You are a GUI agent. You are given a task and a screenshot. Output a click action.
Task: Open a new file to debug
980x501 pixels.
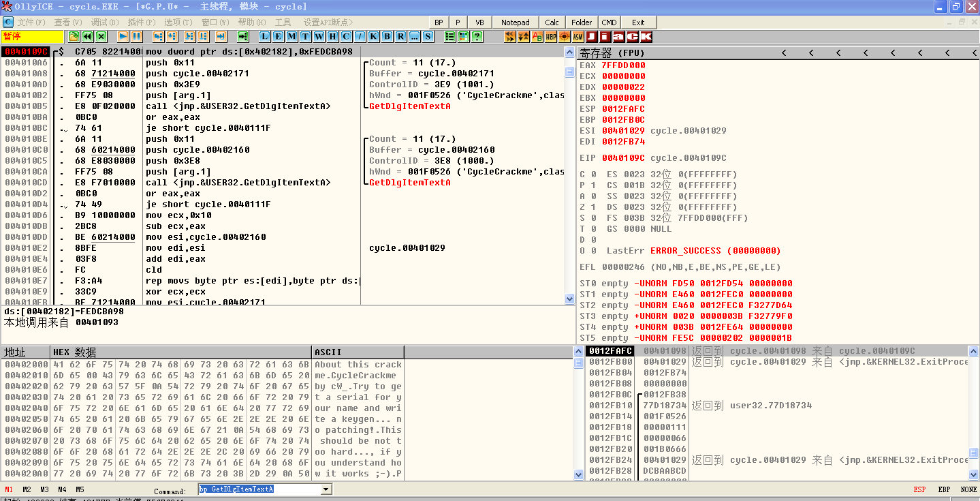[74, 36]
